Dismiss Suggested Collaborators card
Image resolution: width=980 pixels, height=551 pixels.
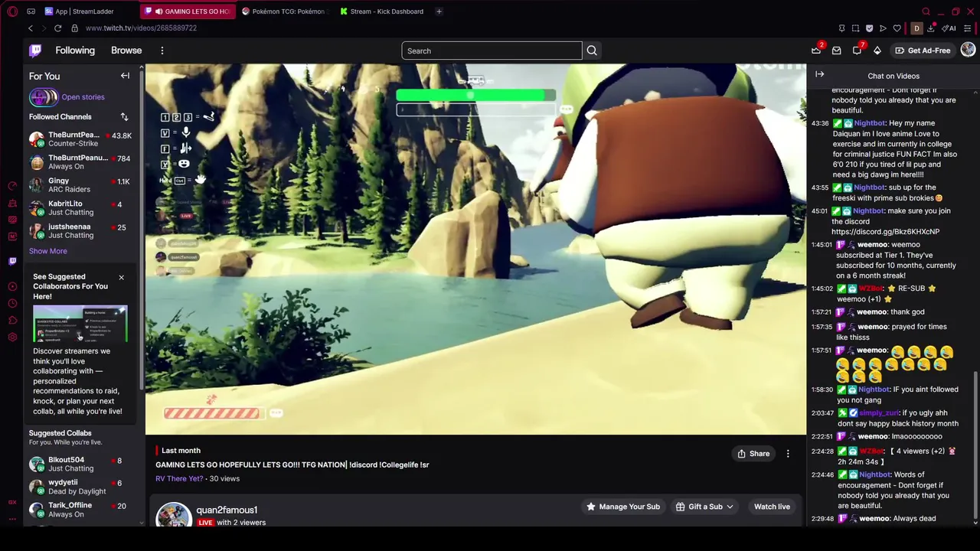pos(121,277)
